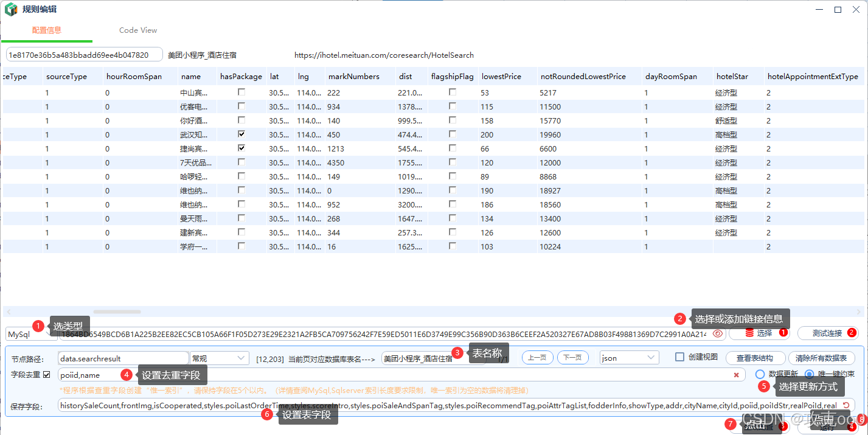Expand the 常规 mode dropdown

click(219, 358)
